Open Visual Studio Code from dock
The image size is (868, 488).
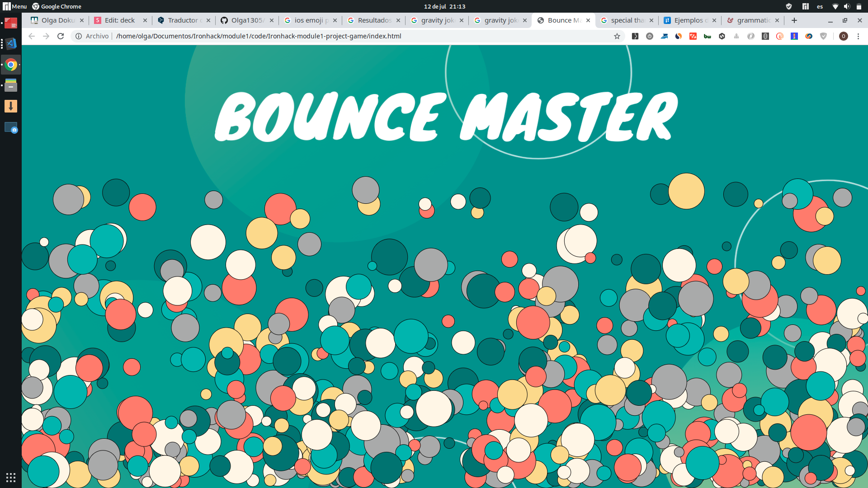coord(11,43)
